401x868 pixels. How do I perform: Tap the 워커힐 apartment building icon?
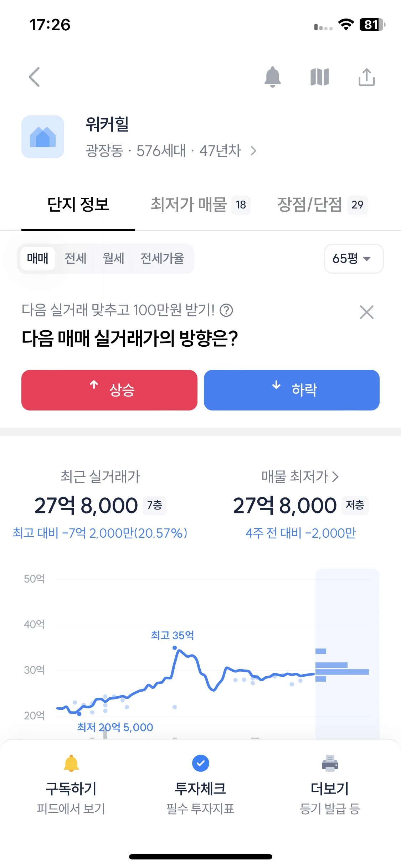(43, 137)
